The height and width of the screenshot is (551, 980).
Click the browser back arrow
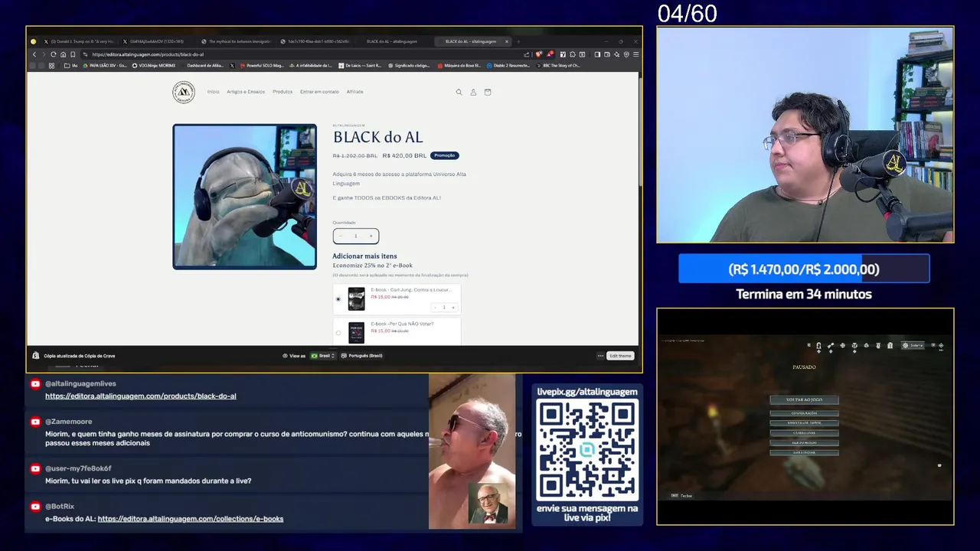pos(34,54)
